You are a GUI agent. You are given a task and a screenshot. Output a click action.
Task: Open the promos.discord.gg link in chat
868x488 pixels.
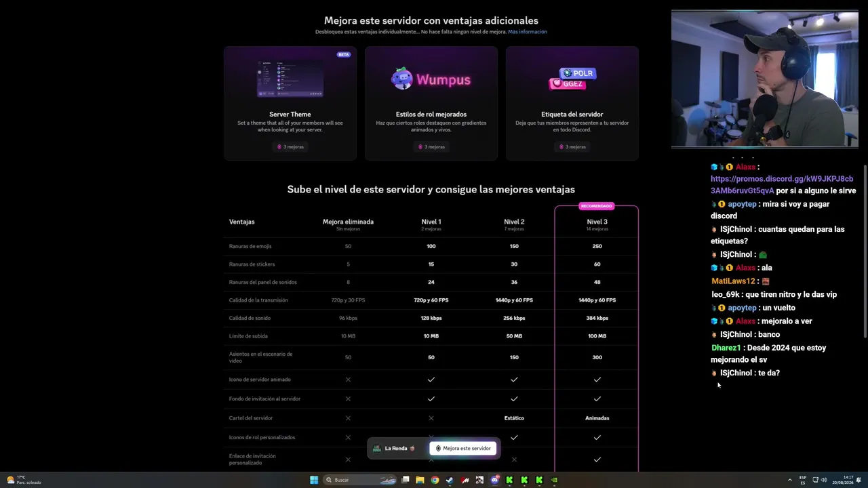tap(782, 184)
